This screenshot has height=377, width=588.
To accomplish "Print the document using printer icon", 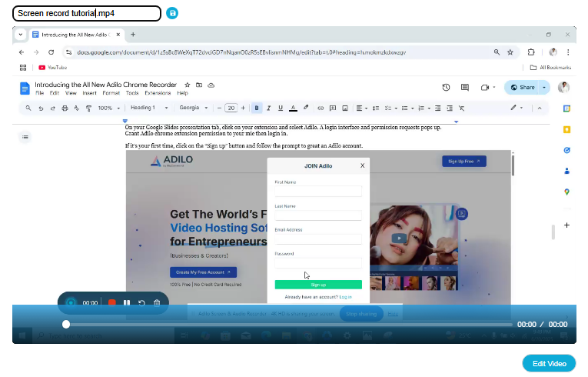I will point(65,108).
